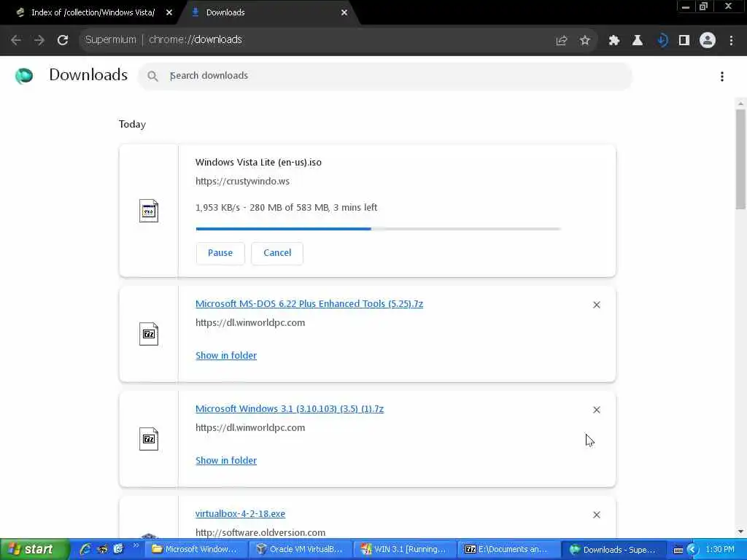Screen dimensions: 747x560
Task: Close the Index of Windows Vista tab
Action: [169, 12]
